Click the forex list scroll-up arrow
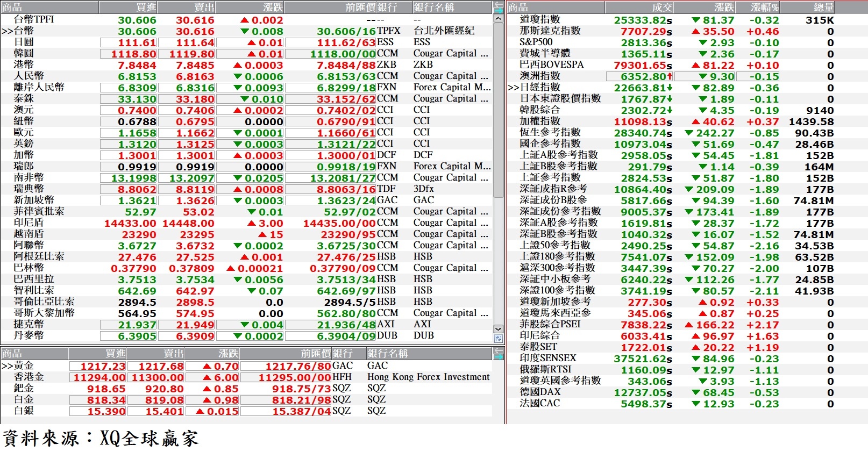Image resolution: width=868 pixels, height=459 pixels. coord(498,18)
